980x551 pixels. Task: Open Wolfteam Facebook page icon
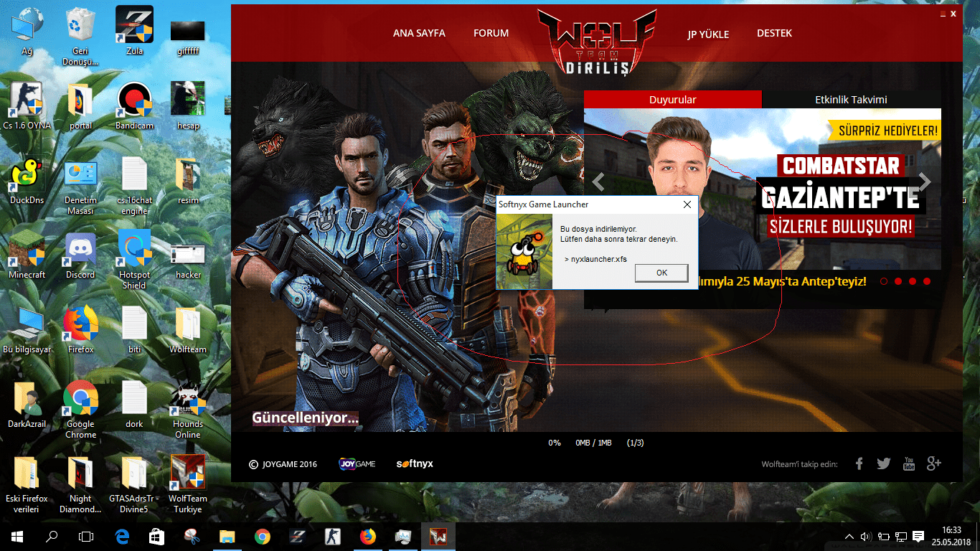(x=859, y=463)
